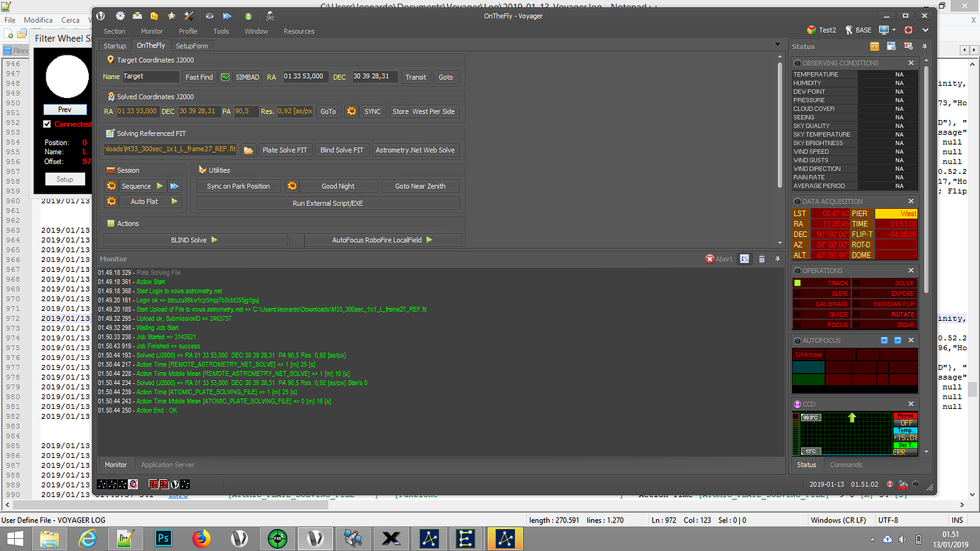
Task: Click the green graph icon beside SIMBAD
Action: click(225, 77)
